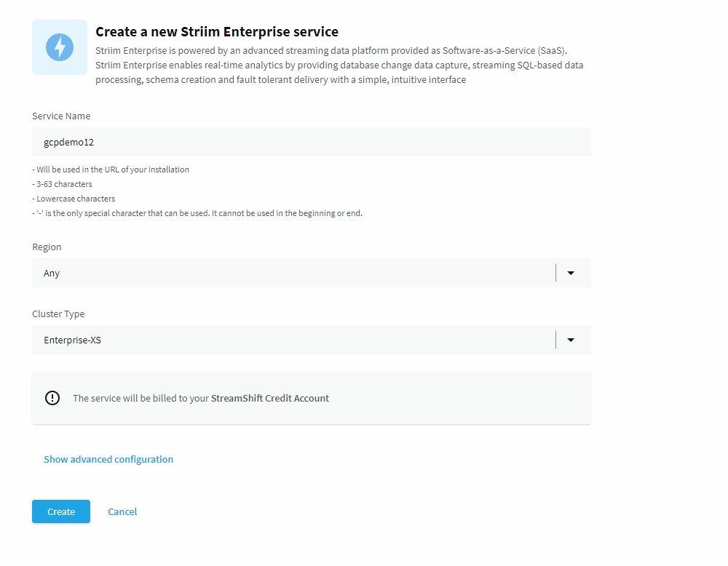This screenshot has width=728, height=566.
Task: Focus the Service Name field containing gcpdemo12
Action: pos(312,142)
